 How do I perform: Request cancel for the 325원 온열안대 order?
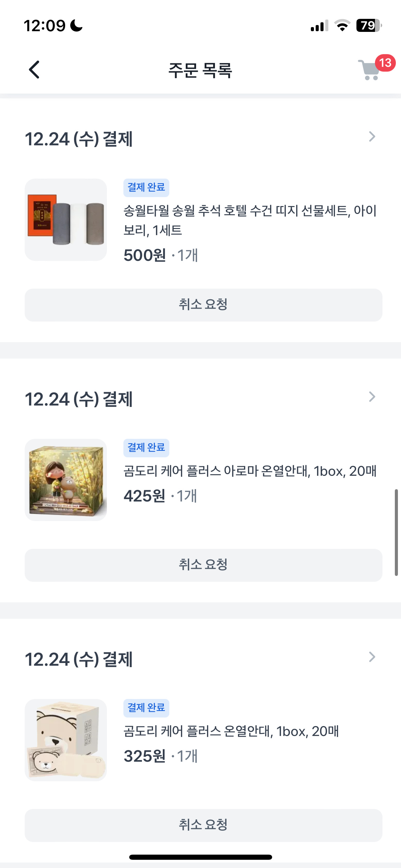tap(203, 825)
